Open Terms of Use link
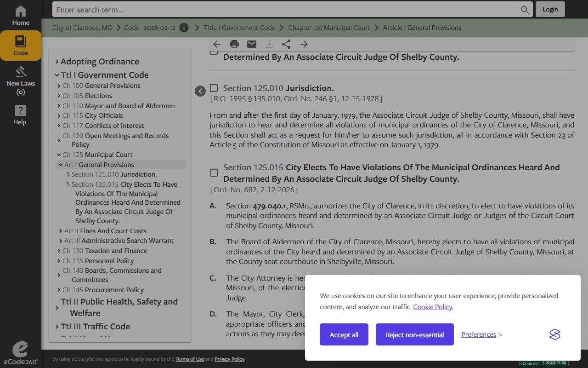This screenshot has height=368, width=588. pos(190,359)
